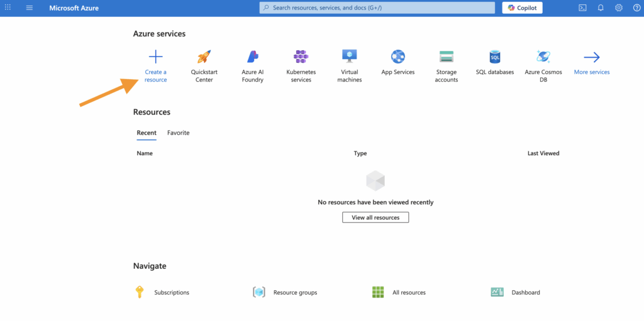Image resolution: width=644 pixels, height=321 pixels.
Task: Click the Azure Cosmos DB label
Action: pyautogui.click(x=543, y=76)
